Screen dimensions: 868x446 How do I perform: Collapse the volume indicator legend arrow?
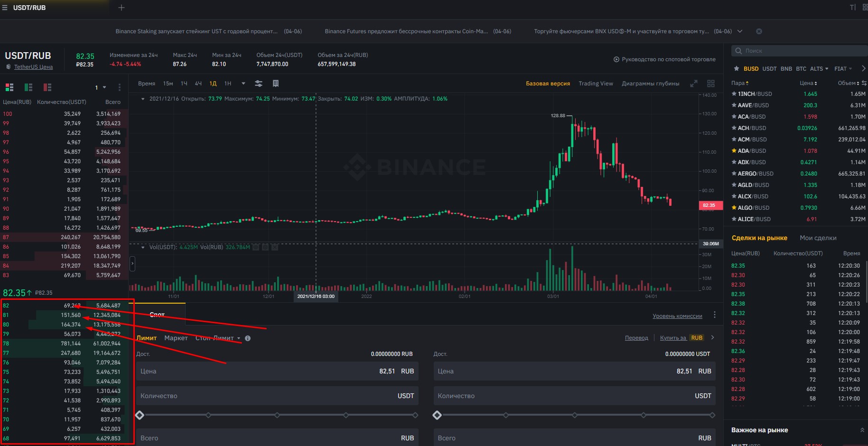pos(143,247)
